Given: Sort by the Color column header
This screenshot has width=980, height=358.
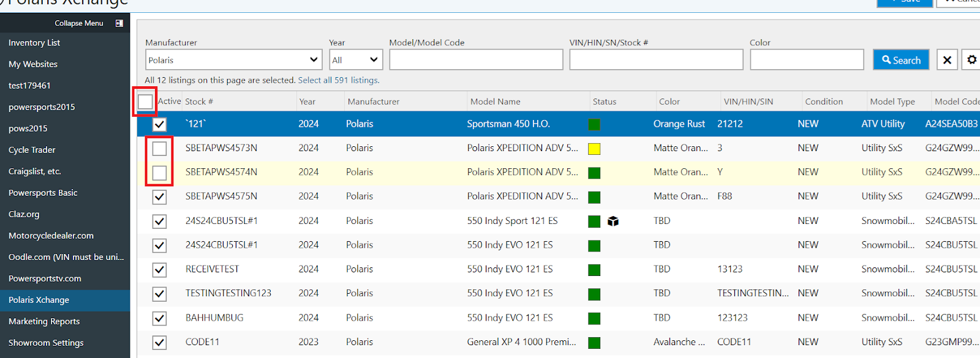Looking at the screenshot, I should (669, 102).
